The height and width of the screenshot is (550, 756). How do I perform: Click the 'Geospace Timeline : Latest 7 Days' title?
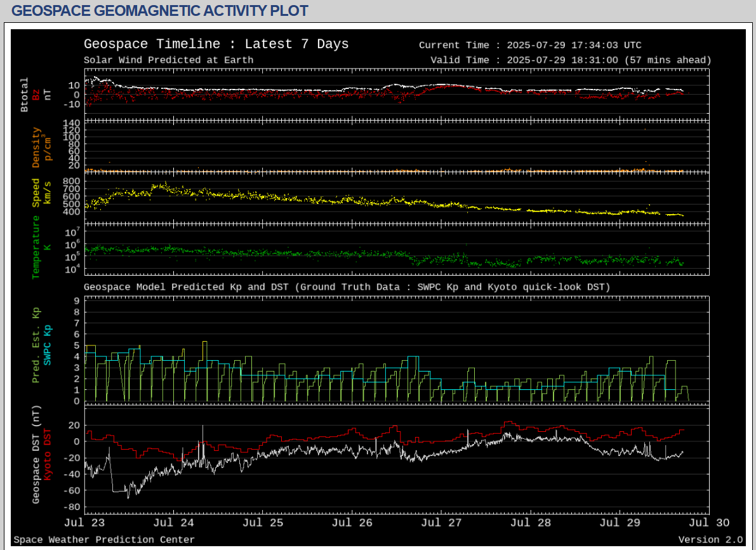point(216,44)
